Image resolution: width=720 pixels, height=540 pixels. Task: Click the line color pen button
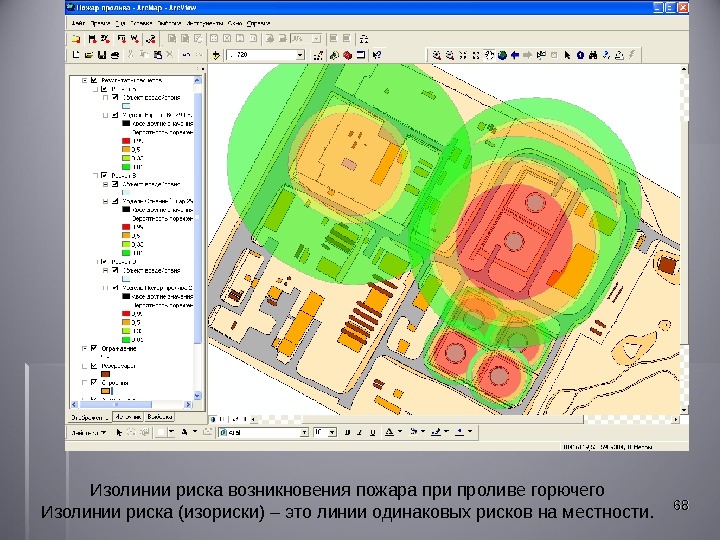[x=437, y=432]
